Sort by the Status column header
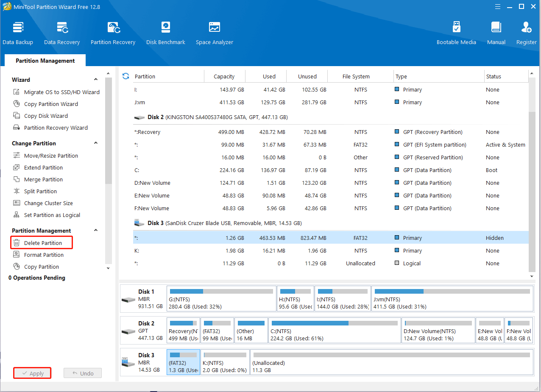 pyautogui.click(x=506, y=76)
